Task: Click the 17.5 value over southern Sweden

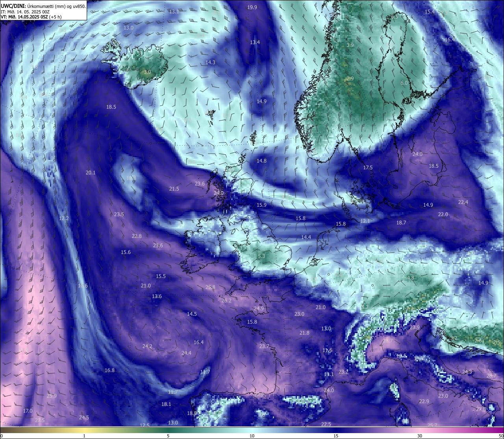Action: pyautogui.click(x=368, y=168)
